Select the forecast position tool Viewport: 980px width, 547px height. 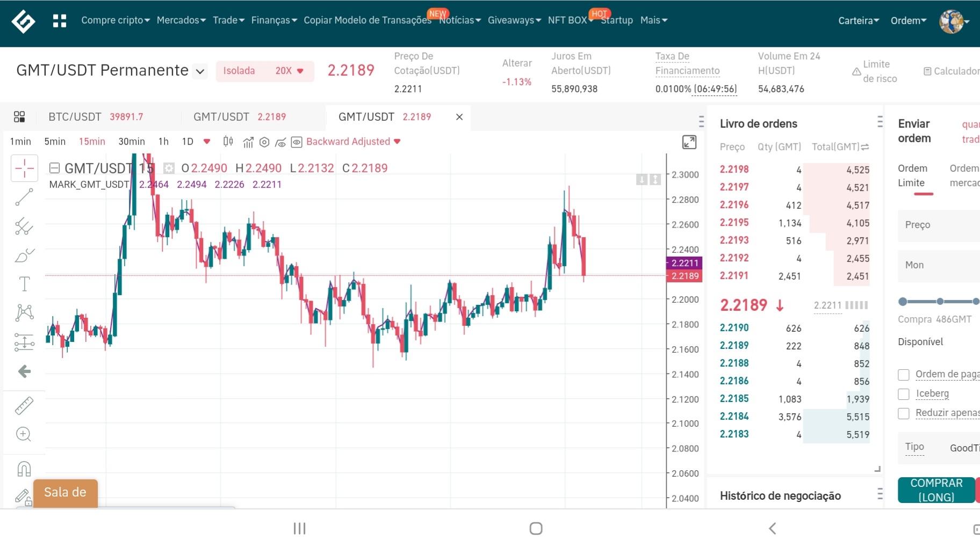click(24, 342)
